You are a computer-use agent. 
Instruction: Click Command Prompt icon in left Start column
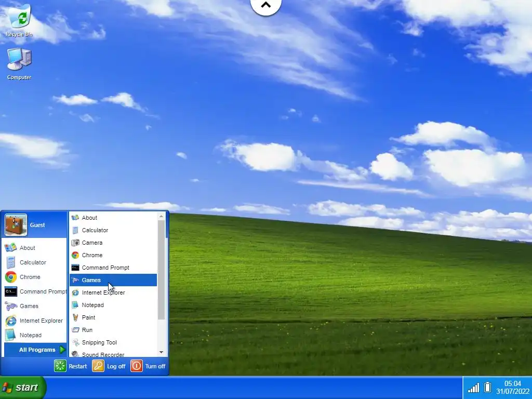tap(10, 291)
